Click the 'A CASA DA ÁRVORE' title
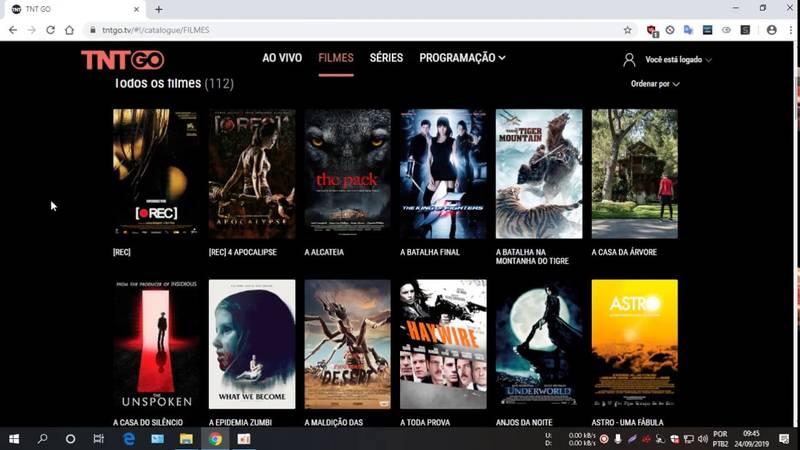The height and width of the screenshot is (450, 800). [x=624, y=252]
